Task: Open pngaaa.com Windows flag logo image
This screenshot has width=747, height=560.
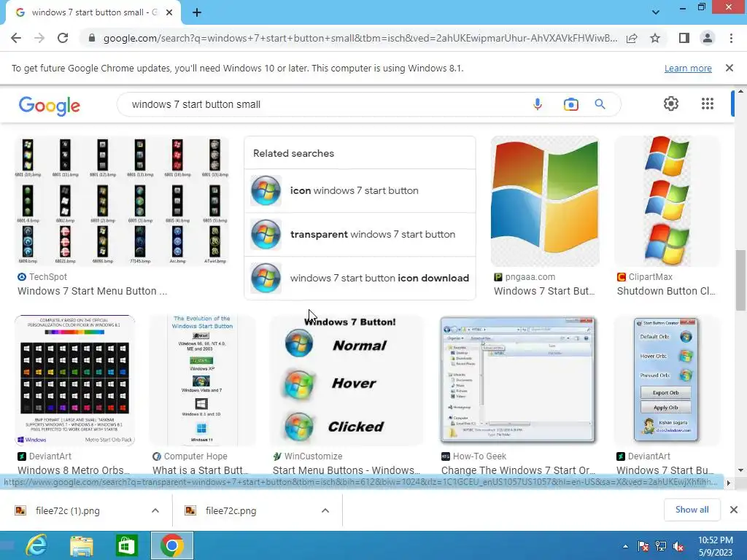Action: [x=545, y=201]
